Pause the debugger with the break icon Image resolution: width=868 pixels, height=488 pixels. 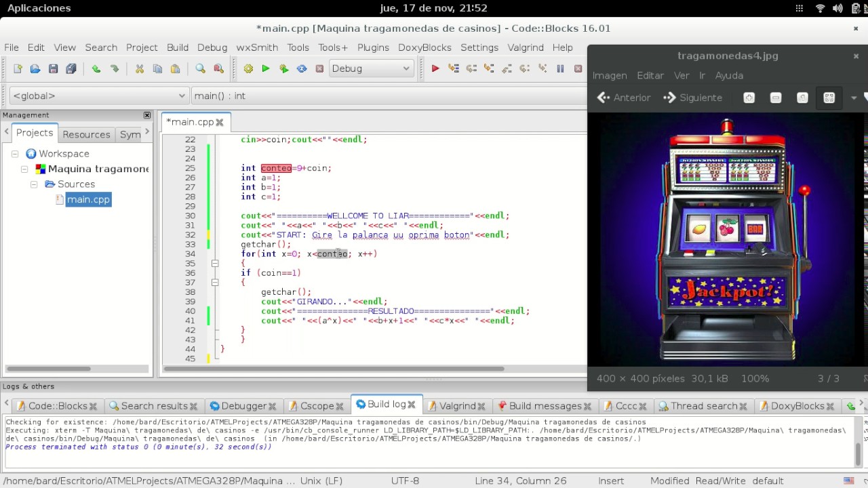tap(560, 68)
